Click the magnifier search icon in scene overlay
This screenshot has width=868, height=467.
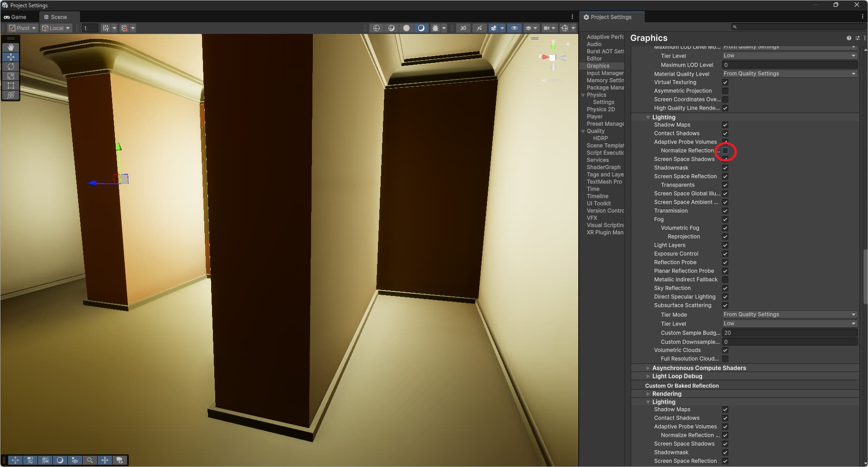click(x=90, y=460)
